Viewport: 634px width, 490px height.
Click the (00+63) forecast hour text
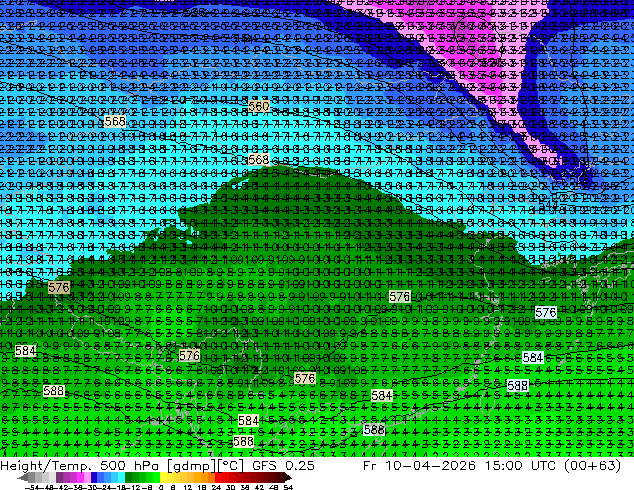pos(594,466)
